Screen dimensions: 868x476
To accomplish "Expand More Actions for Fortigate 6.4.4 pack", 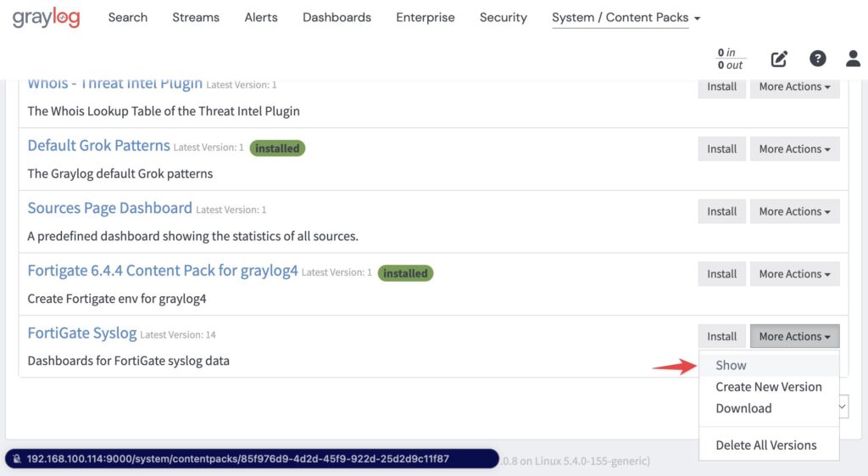I will (x=795, y=274).
